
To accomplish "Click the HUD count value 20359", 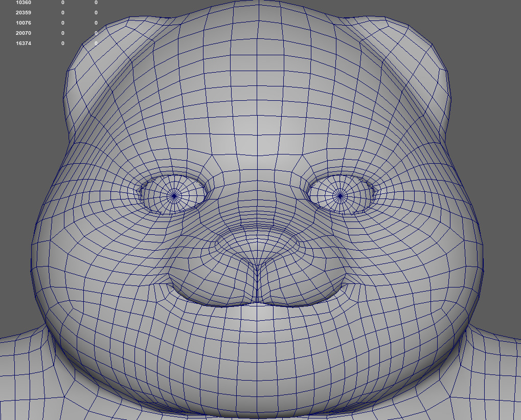I will (24, 13).
